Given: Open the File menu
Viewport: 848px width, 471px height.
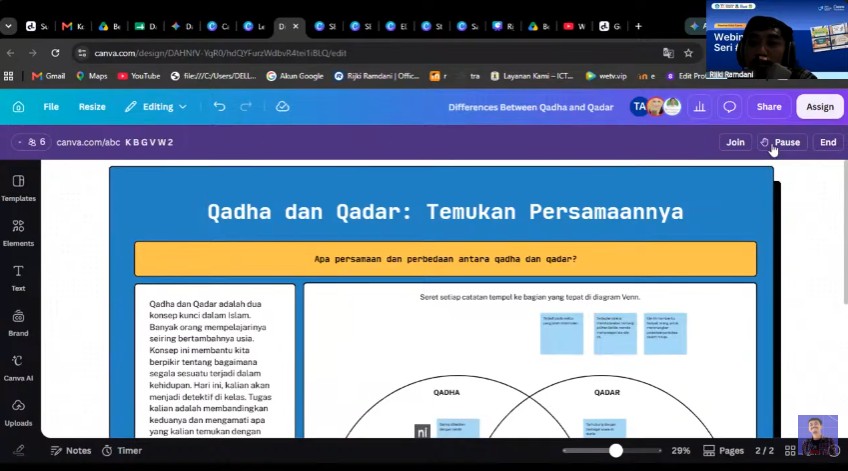Looking at the screenshot, I should pos(51,107).
